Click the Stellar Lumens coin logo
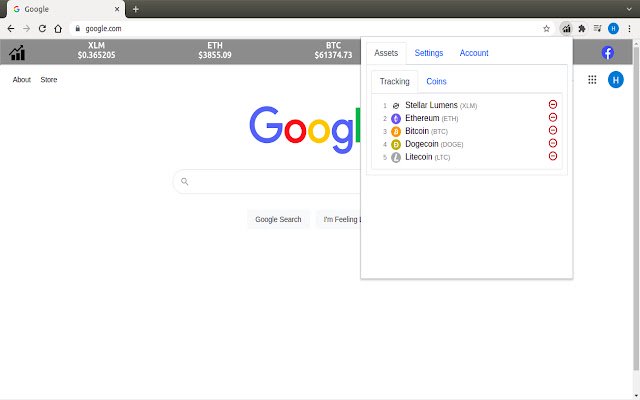 pos(396,106)
